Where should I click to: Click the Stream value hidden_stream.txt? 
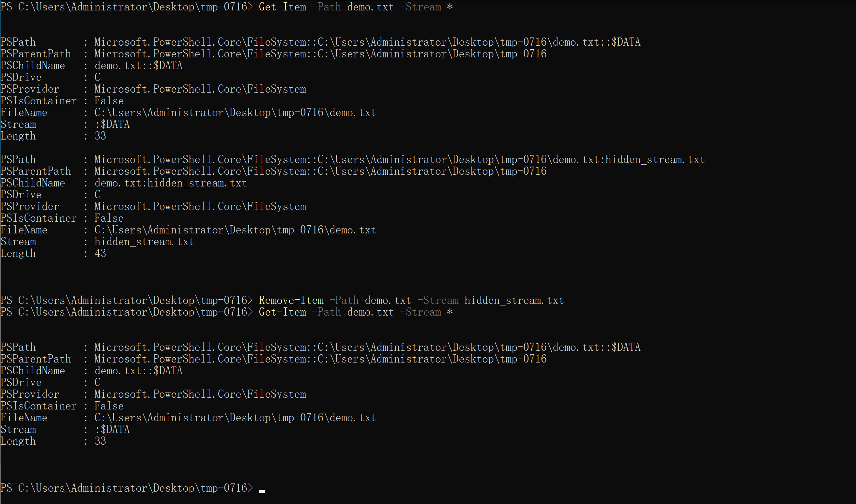click(144, 242)
